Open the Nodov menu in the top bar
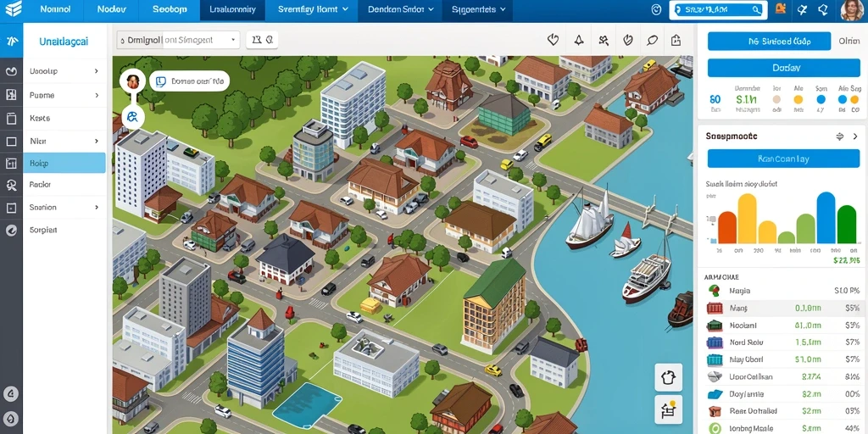 coord(111,10)
